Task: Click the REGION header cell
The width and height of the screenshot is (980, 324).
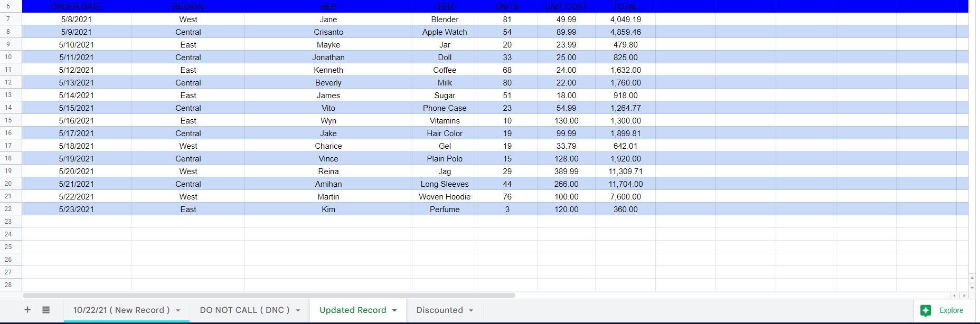Action: (x=188, y=6)
